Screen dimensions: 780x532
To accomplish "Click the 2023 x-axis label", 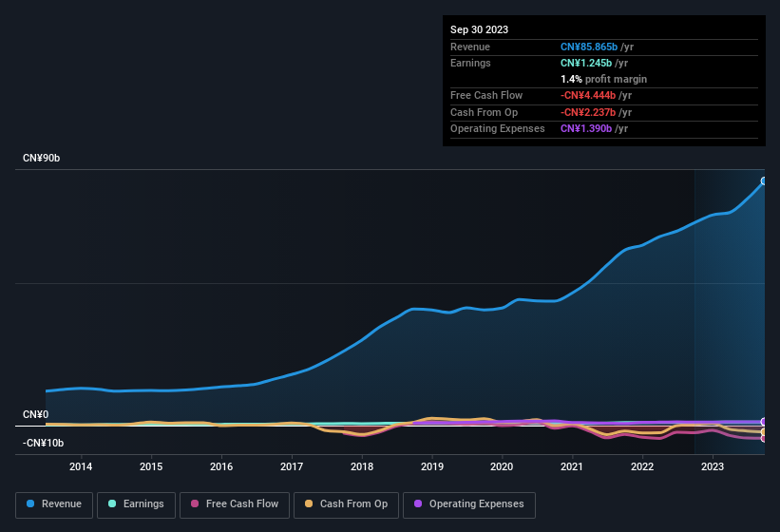I will (713, 466).
